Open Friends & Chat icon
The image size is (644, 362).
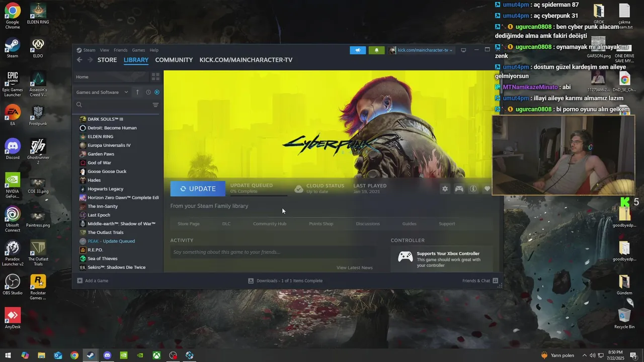click(x=496, y=281)
